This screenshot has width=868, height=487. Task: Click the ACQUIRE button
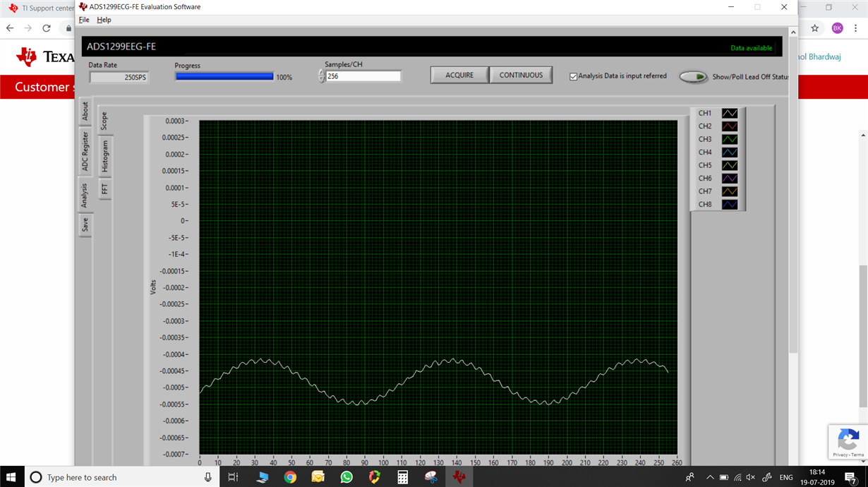point(459,75)
